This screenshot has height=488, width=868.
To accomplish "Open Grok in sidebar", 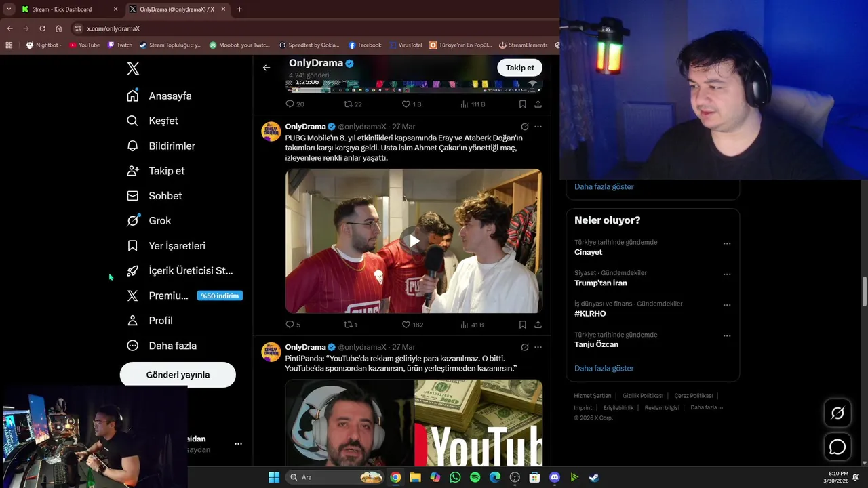I will (149, 221).
